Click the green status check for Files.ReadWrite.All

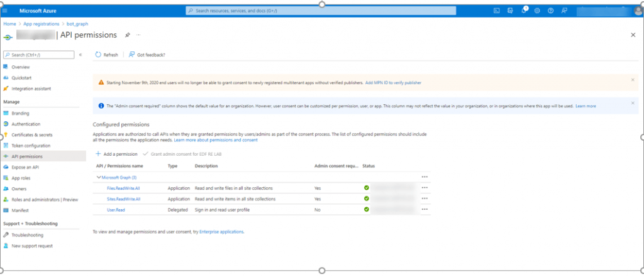(367, 188)
